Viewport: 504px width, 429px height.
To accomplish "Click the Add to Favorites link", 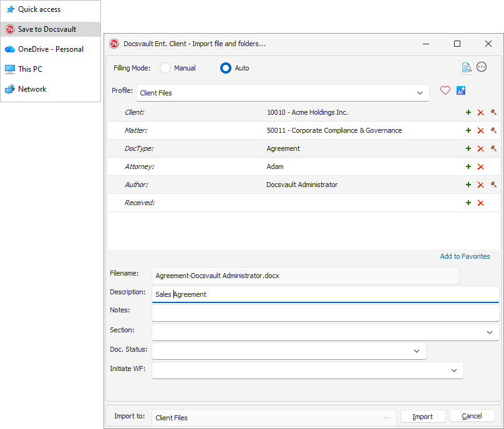I will pos(465,256).
